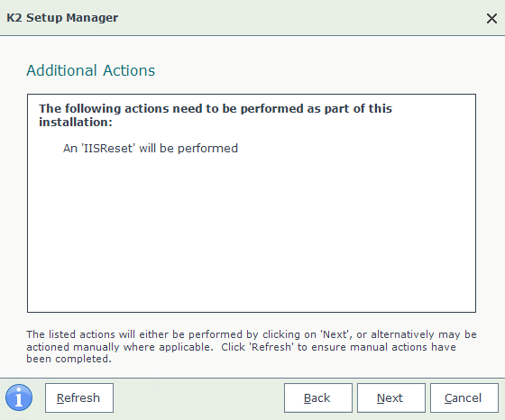Close the K2 Setup Manager window
This screenshot has height=420, width=505.
pyautogui.click(x=491, y=18)
